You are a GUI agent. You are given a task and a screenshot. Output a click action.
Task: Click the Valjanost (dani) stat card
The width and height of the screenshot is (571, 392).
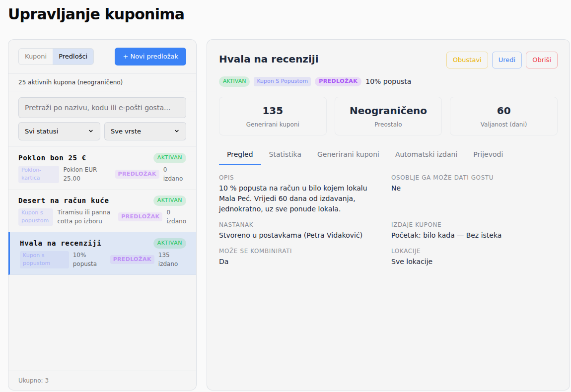tap(503, 116)
